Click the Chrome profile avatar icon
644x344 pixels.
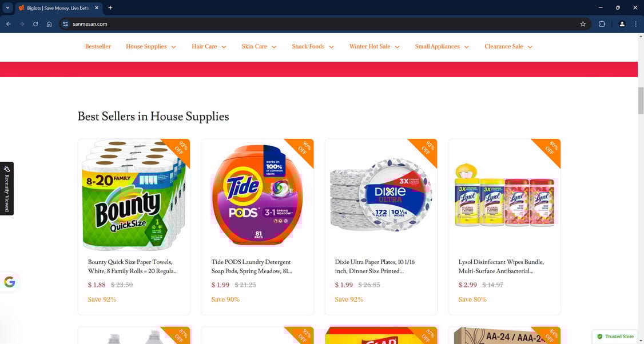coord(622,24)
